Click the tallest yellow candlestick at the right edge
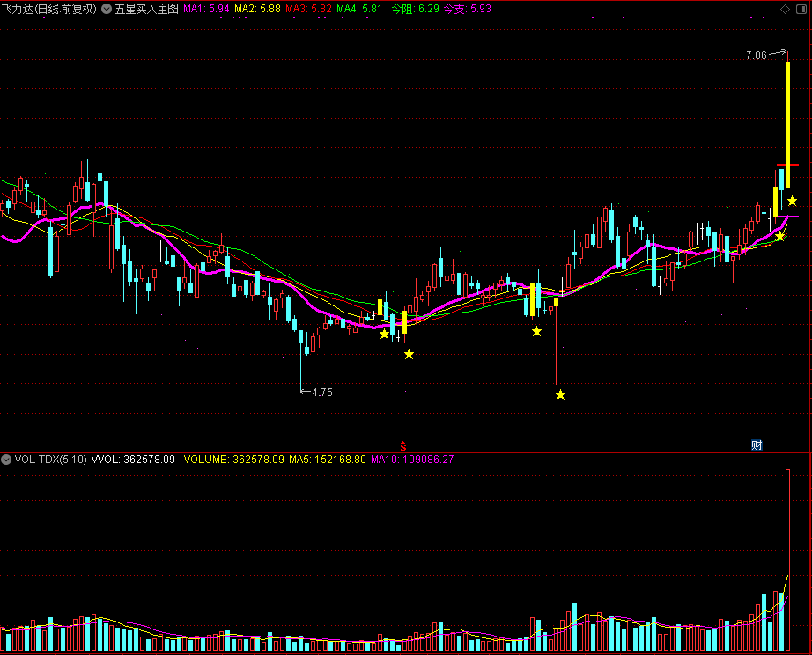812x655 pixels. coord(787,124)
